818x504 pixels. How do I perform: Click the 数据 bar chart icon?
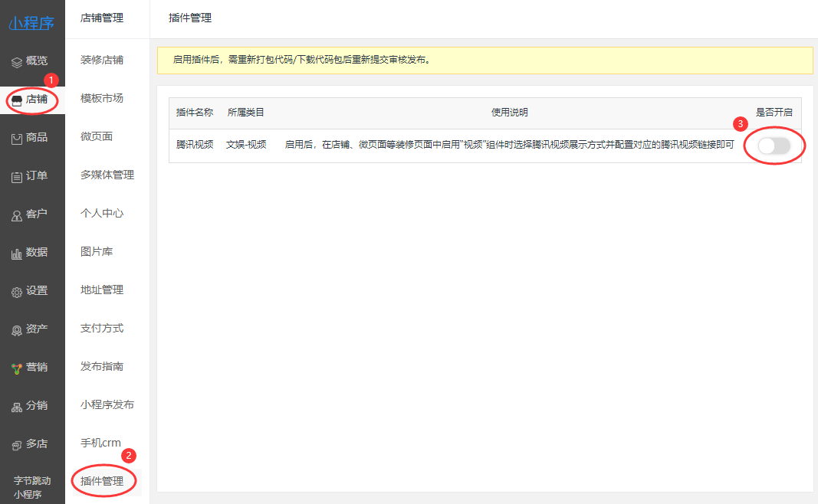click(17, 254)
